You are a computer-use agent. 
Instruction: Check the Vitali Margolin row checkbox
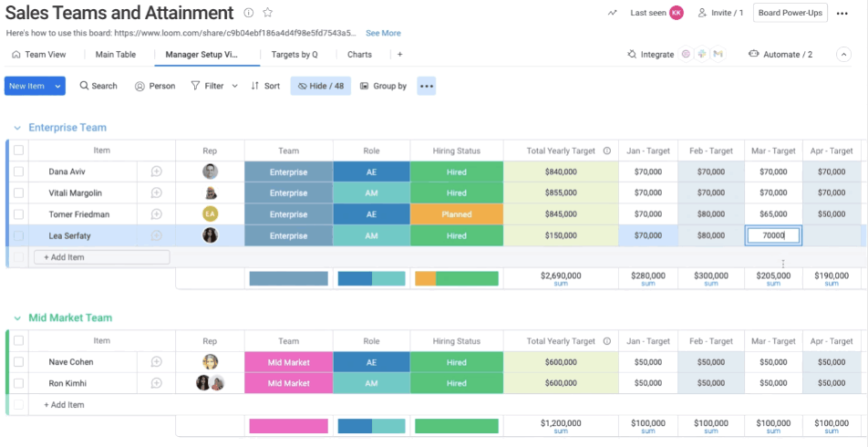(19, 192)
